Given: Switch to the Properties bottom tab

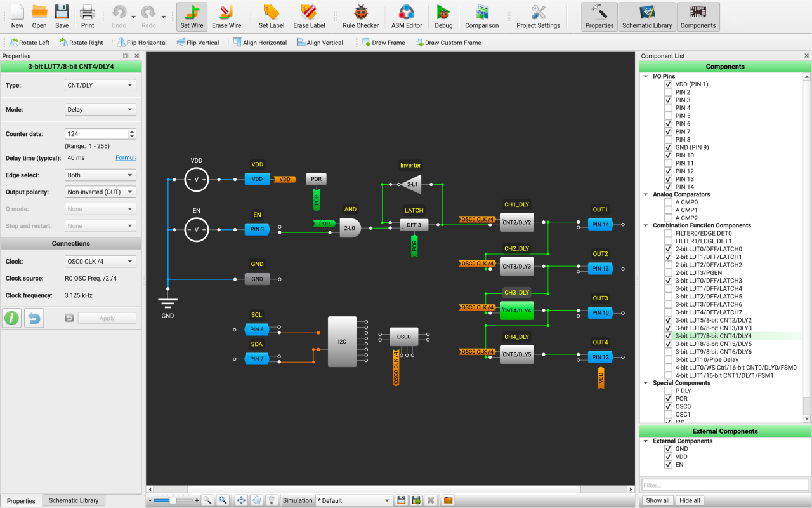Looking at the screenshot, I should point(21,501).
